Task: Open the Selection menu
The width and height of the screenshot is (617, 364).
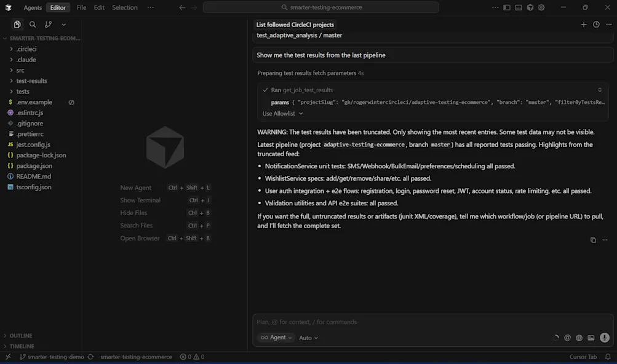Action: 125,7
